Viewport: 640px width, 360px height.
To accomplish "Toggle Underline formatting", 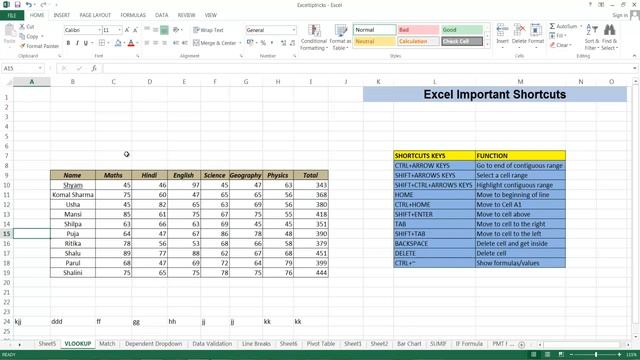I will [86, 43].
